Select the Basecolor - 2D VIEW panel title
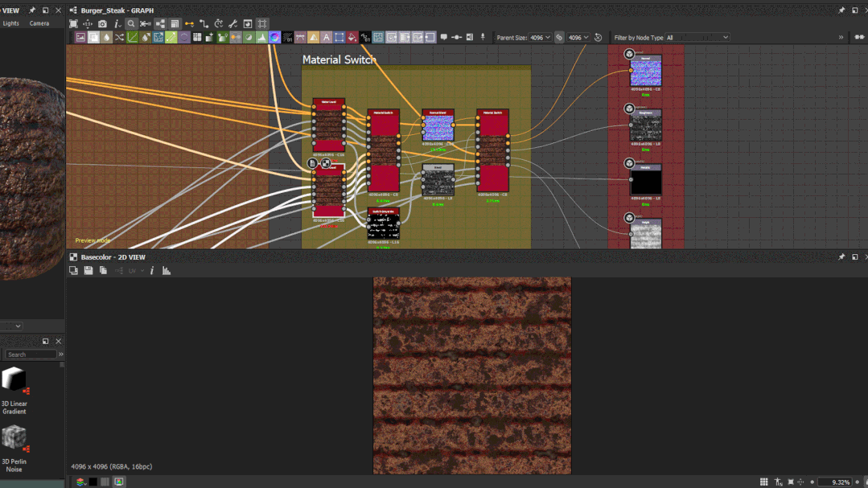 pos(113,257)
